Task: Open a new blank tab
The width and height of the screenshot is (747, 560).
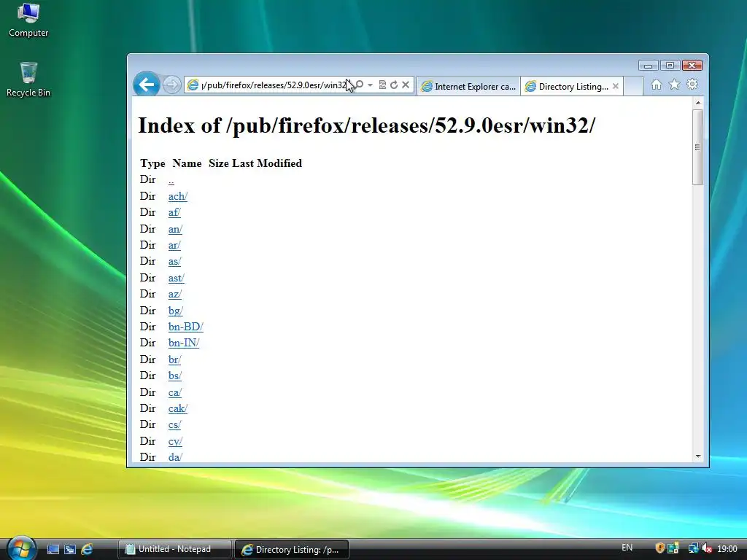Action: 633,86
